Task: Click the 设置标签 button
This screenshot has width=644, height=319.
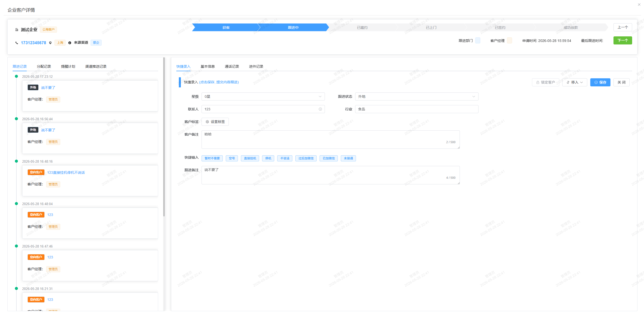Action: 215,122
